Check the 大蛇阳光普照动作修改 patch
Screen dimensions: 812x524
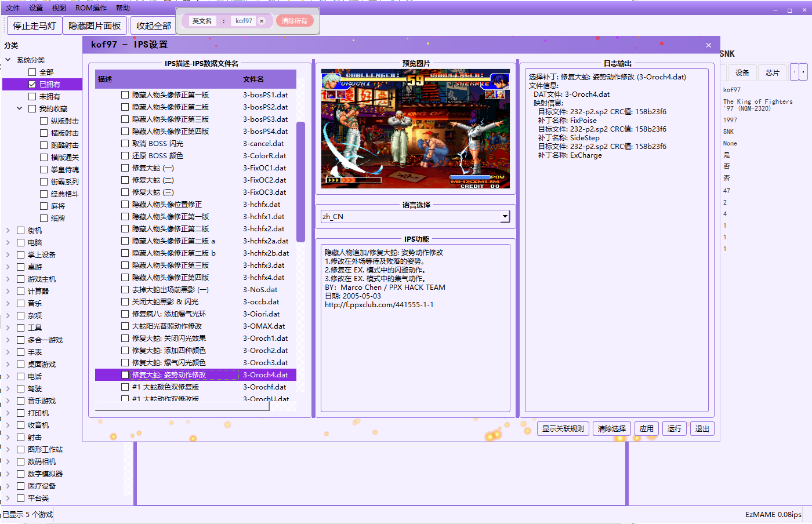pos(125,326)
